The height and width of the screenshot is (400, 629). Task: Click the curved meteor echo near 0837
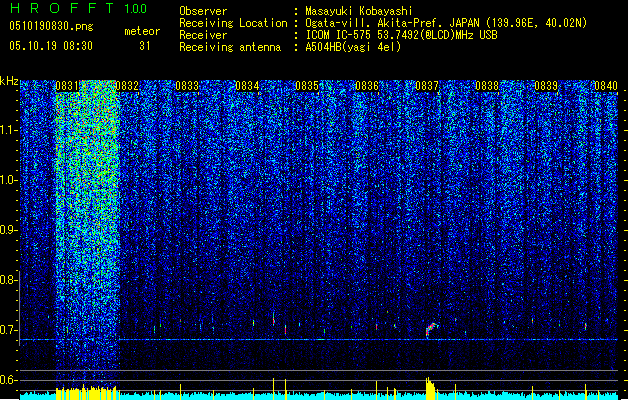pos(431,329)
